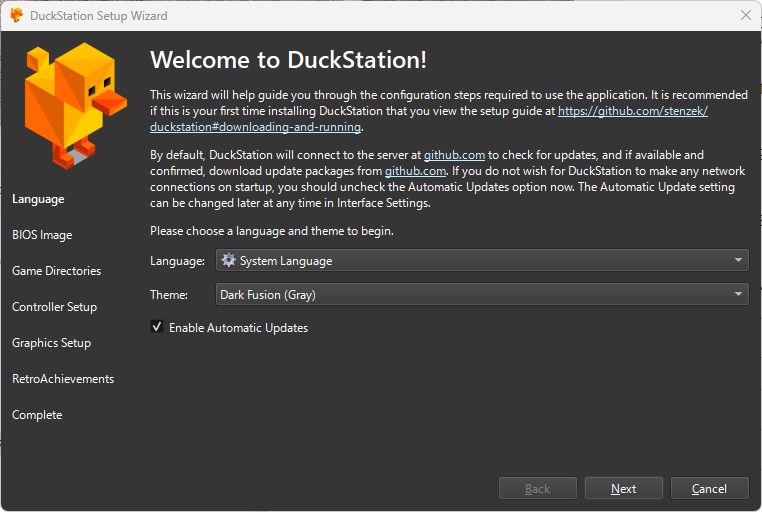This screenshot has width=762, height=512.
Task: Select Graphics Setup in sidebar
Action: (x=51, y=343)
